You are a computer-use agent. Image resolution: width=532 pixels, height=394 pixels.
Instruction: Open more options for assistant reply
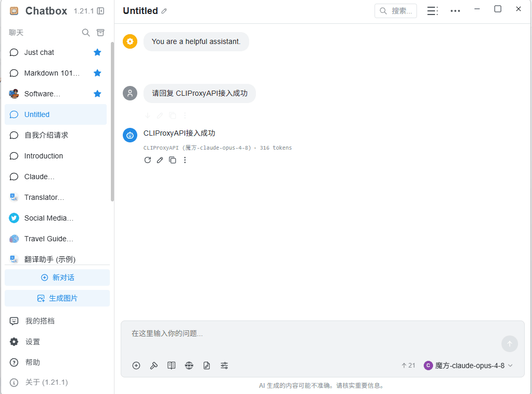point(185,160)
